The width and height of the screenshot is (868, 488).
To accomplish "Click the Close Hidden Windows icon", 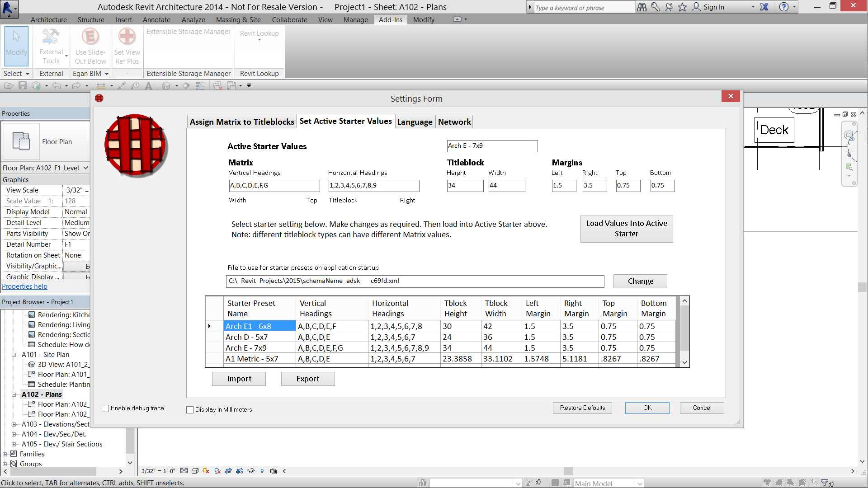I will click(218, 86).
